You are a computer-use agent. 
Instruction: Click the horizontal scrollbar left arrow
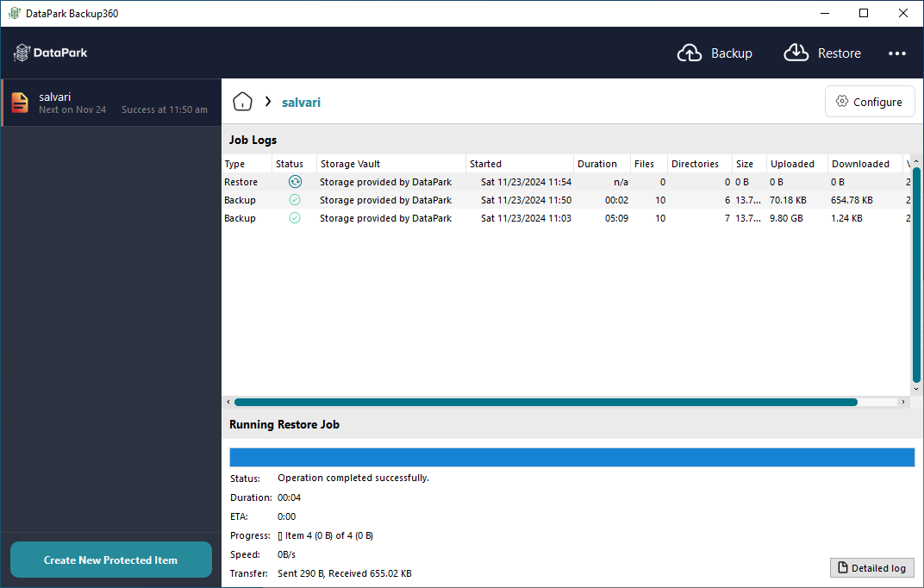coord(228,402)
